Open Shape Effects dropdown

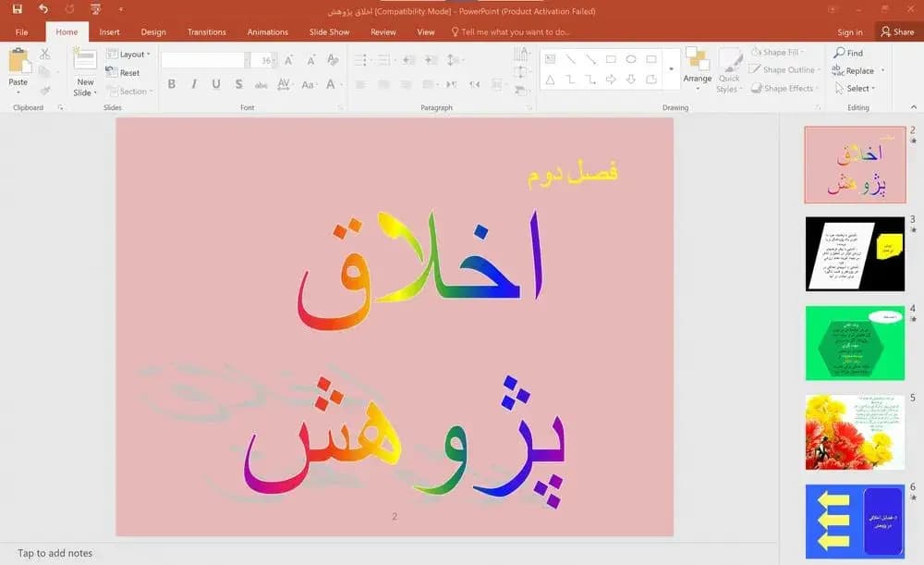click(784, 89)
